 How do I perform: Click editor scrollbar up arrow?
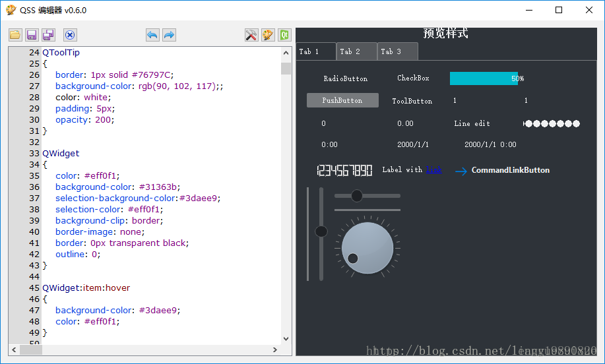[x=286, y=53]
